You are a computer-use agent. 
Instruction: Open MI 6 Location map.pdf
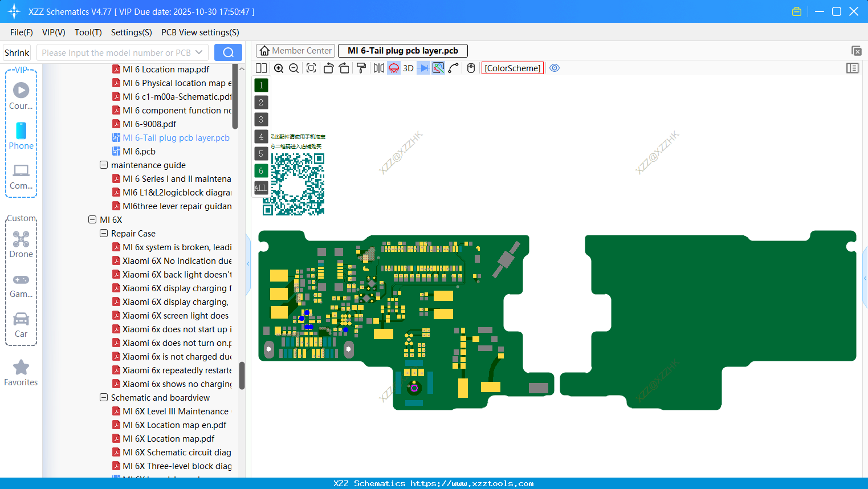pos(166,70)
